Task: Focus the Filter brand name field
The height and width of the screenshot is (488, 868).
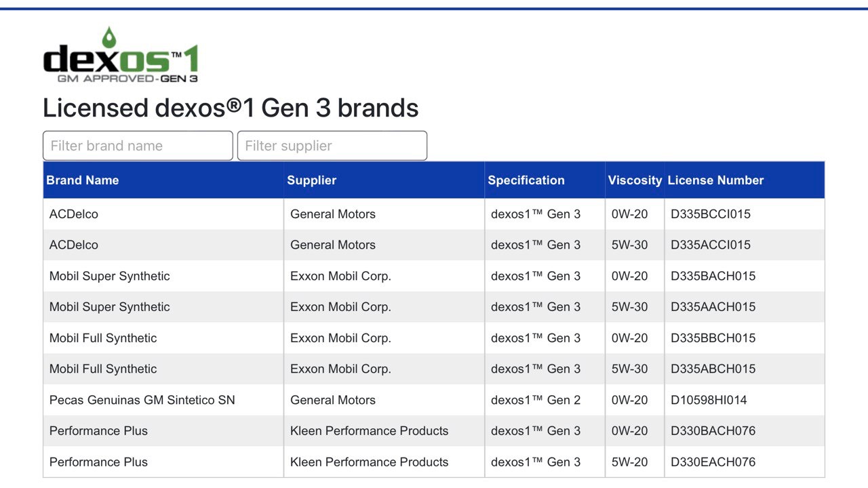Action: (138, 146)
